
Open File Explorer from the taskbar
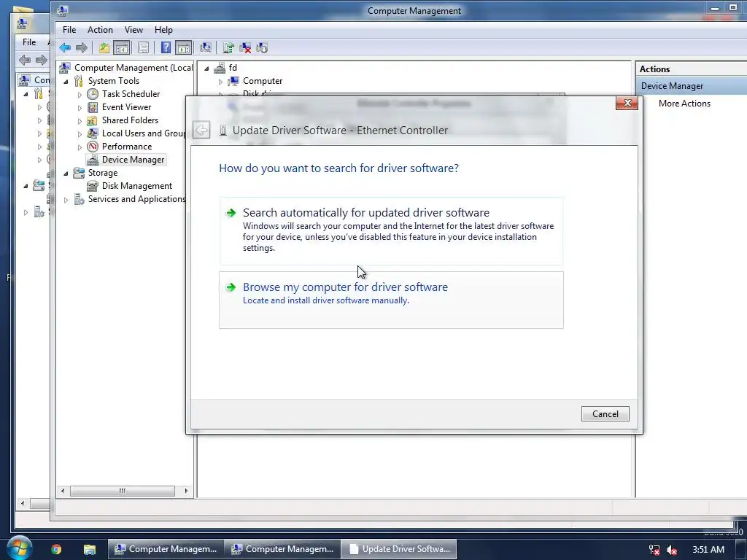pyautogui.click(x=90, y=549)
